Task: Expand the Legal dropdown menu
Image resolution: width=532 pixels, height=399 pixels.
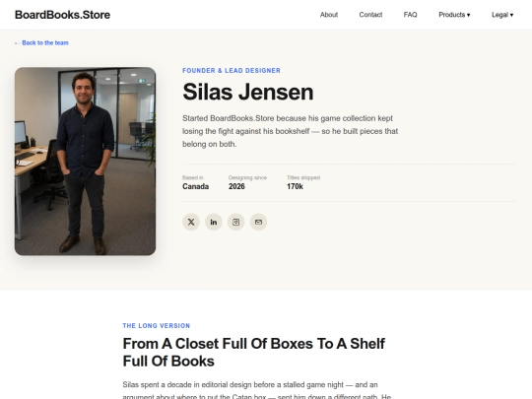Action: pos(502,15)
